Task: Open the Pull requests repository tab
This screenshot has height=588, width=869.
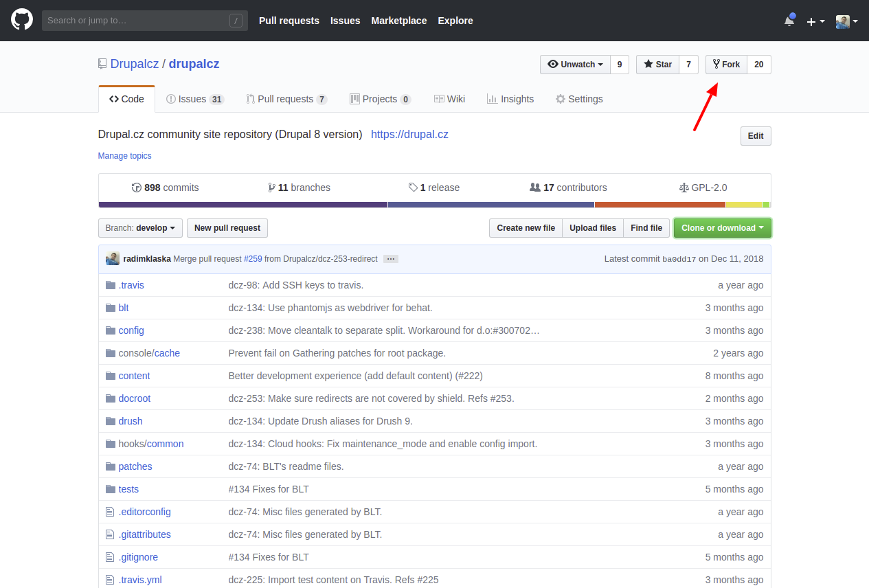Action: 286,99
